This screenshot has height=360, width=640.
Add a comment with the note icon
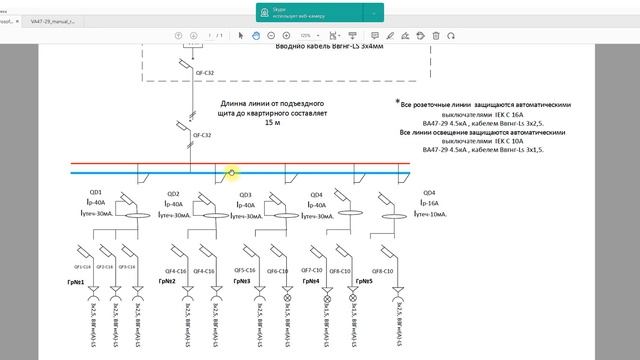375,36
